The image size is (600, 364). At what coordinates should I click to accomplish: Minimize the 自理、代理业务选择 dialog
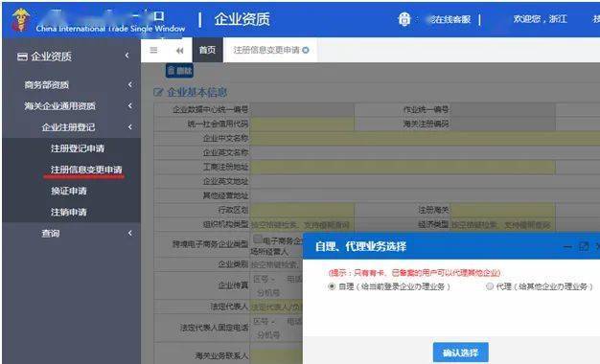pyautogui.click(x=567, y=247)
